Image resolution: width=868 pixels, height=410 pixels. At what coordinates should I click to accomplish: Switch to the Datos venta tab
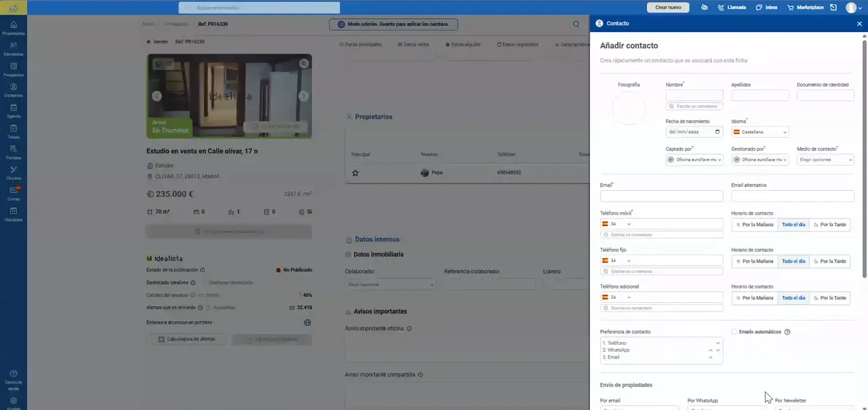point(413,44)
